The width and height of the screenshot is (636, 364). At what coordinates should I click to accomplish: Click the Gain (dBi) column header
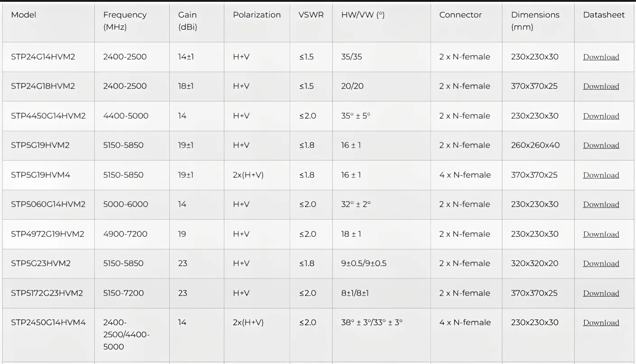tap(187, 21)
